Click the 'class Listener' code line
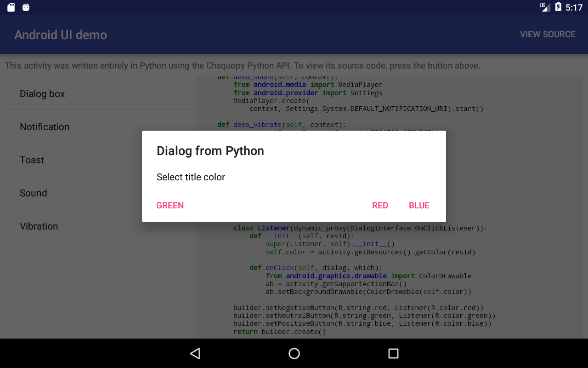 [360, 228]
